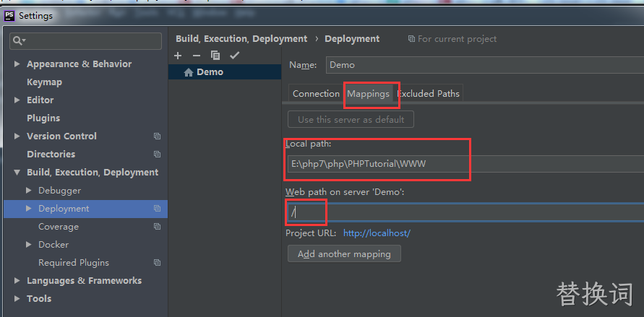Select Editor in settings tree
The width and height of the screenshot is (644, 317).
pyautogui.click(x=40, y=100)
